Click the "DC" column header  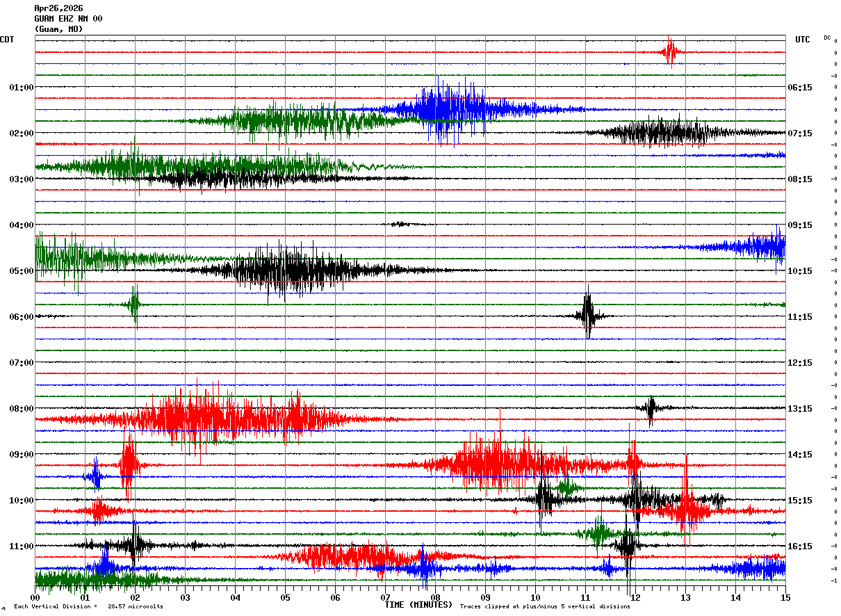(x=827, y=38)
